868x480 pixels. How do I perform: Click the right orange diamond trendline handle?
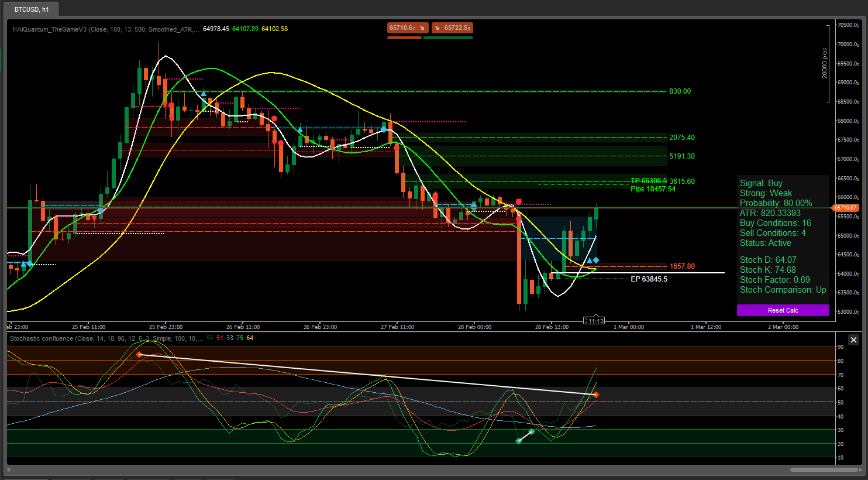596,395
